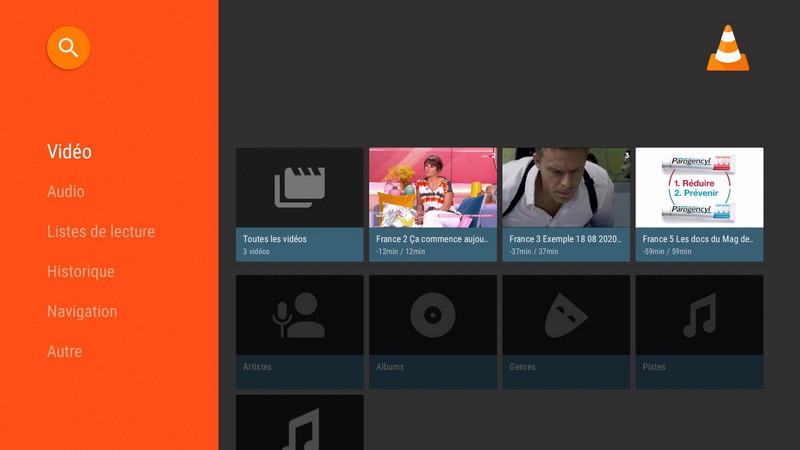This screenshot has height=450, width=800.
Task: Play France 3 Exemple 18 08 2020 video
Action: 565,188
